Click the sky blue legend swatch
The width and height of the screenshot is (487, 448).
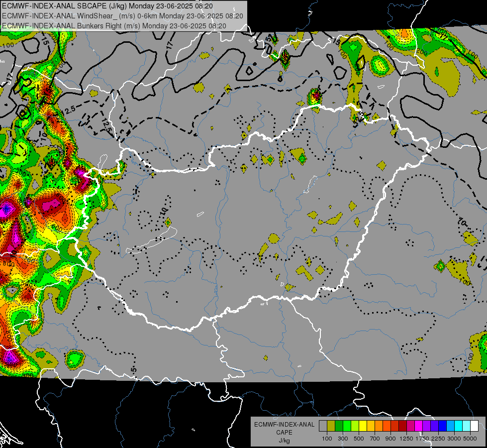450,426
